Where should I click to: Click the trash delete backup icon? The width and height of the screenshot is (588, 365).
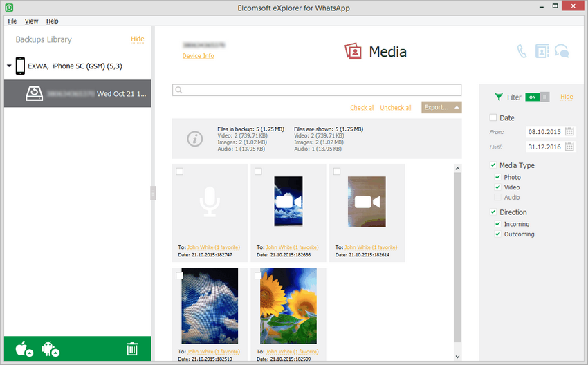132,349
